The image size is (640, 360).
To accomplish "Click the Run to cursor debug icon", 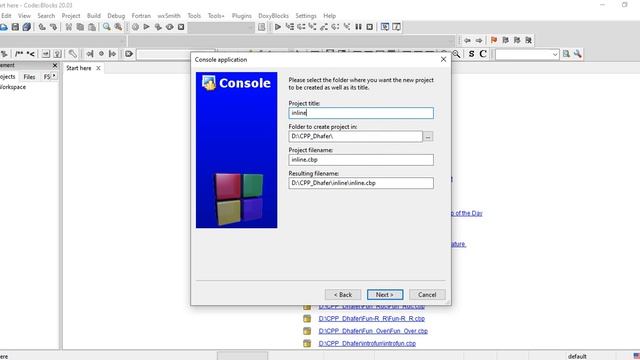I will click(x=289, y=27).
